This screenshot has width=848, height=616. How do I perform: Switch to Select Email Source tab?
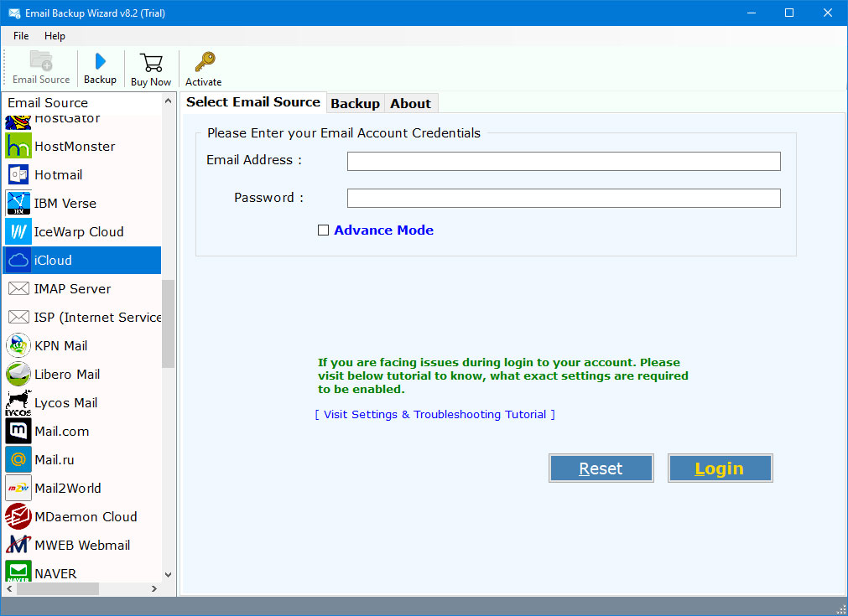pos(253,101)
